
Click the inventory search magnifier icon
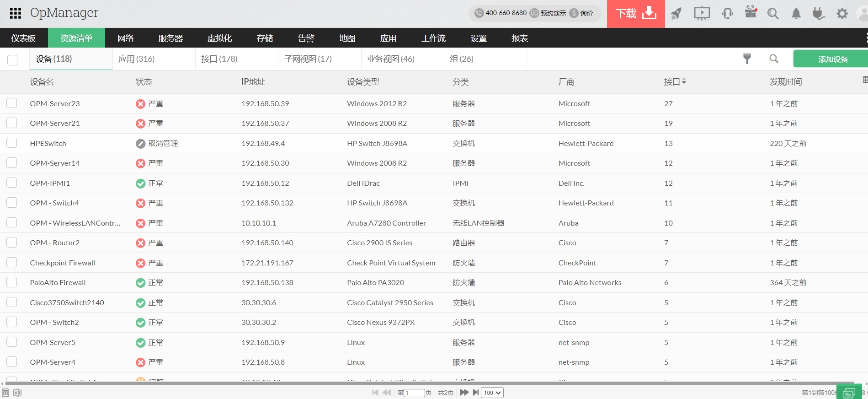(774, 59)
